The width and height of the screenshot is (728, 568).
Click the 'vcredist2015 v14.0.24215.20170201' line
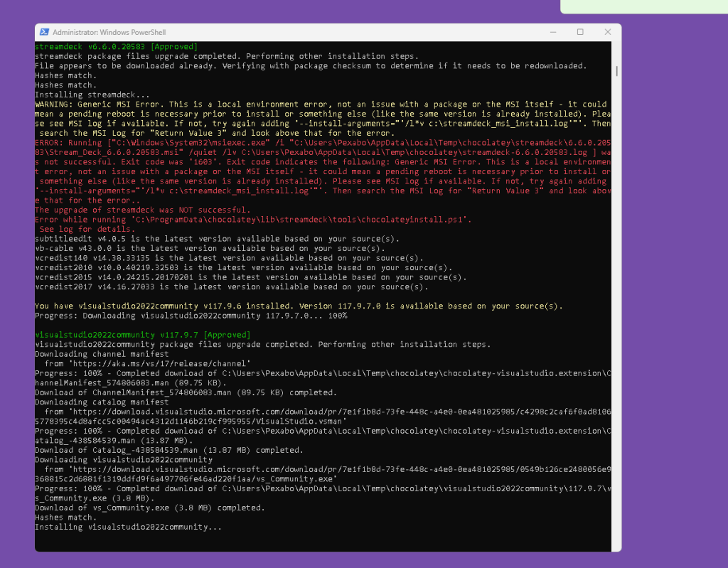coord(251,277)
